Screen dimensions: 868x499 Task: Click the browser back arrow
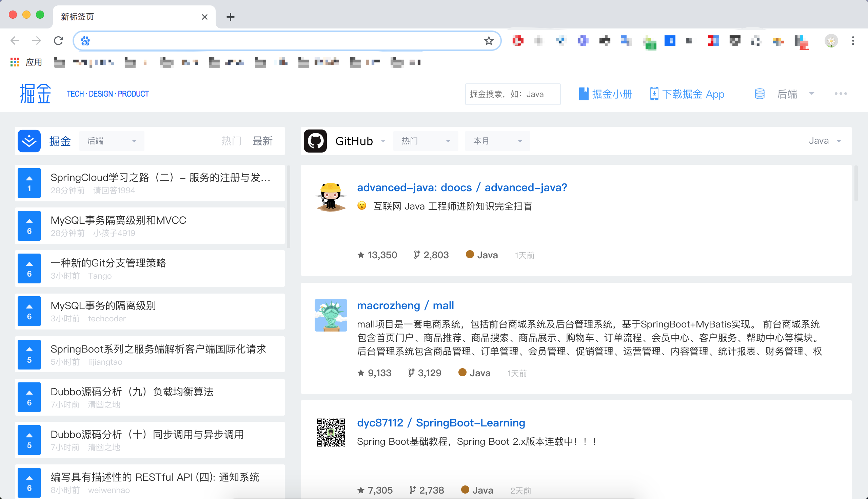(15, 41)
